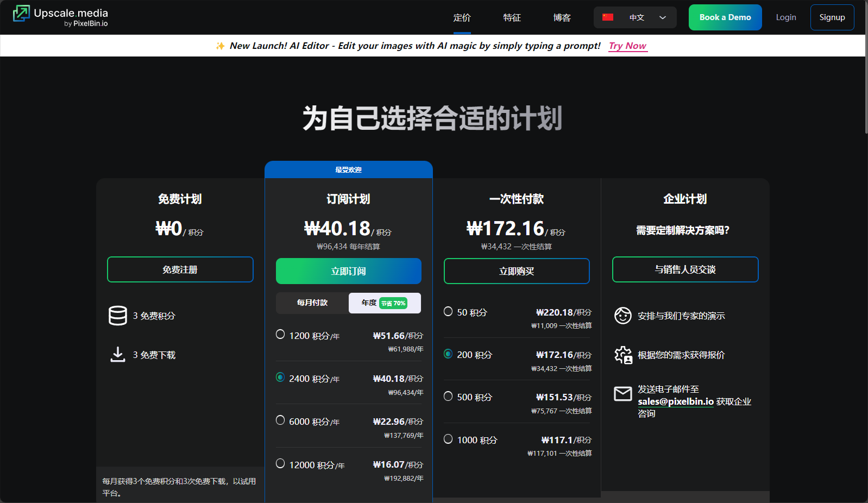The image size is (868, 503).
Task: Choose the 1000 积分 one-time option
Action: (448, 439)
